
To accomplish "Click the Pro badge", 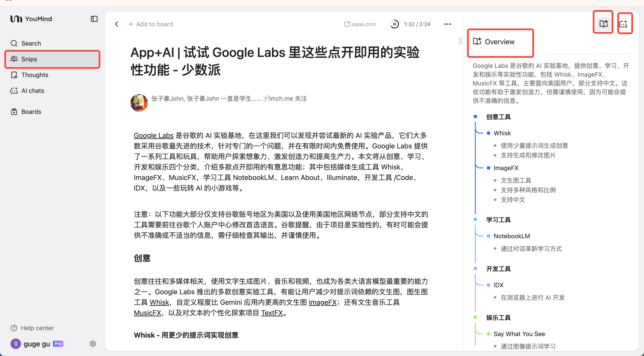I will pyautogui.click(x=58, y=344).
